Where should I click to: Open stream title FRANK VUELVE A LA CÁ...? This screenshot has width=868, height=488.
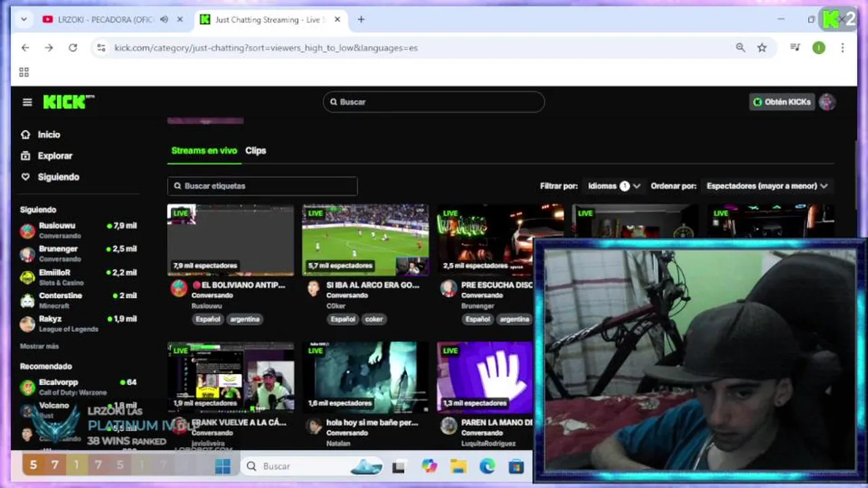[x=239, y=422]
